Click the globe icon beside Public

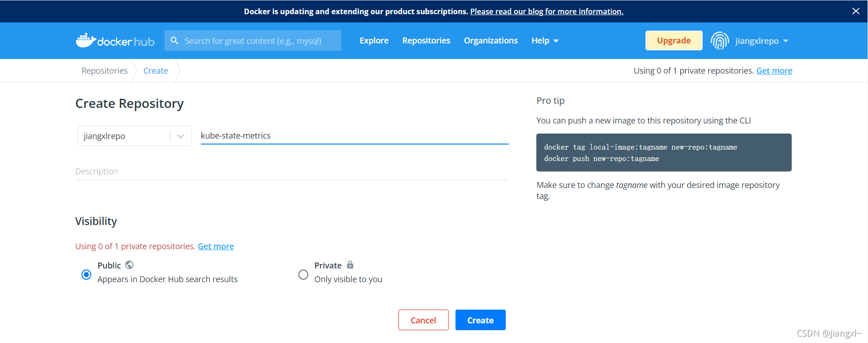click(x=129, y=265)
